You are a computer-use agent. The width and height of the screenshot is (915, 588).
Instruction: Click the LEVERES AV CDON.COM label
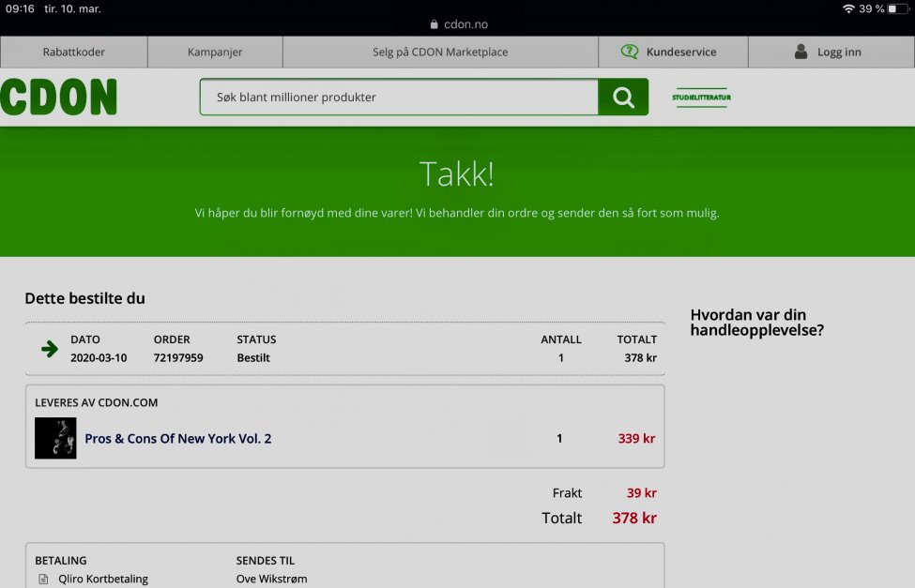(x=97, y=402)
